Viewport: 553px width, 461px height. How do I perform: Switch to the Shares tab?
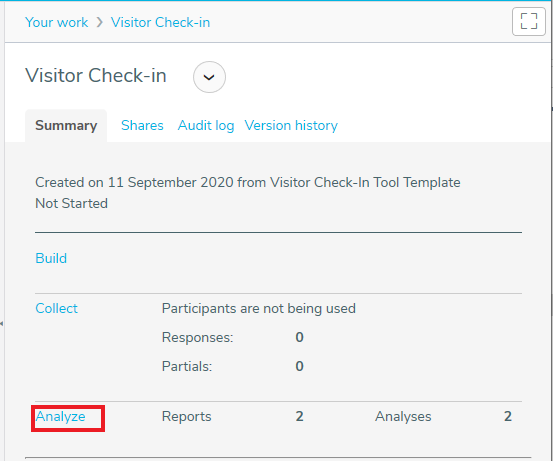pyautogui.click(x=142, y=126)
